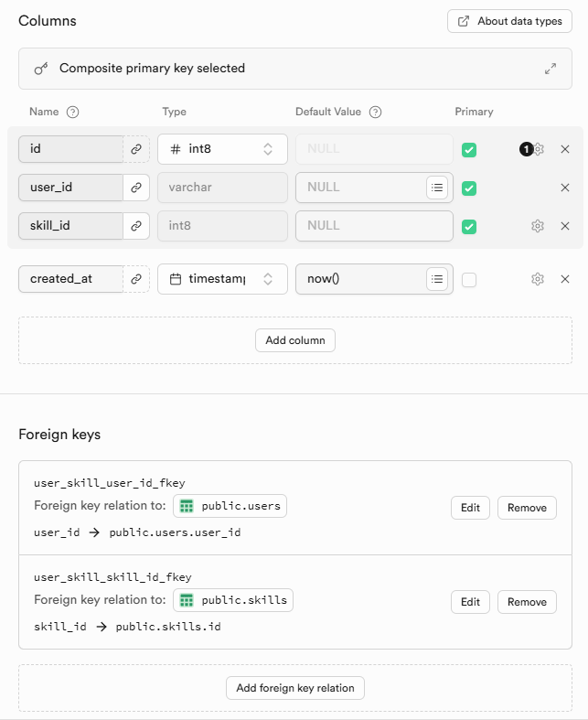Click the Add column button

pos(294,340)
